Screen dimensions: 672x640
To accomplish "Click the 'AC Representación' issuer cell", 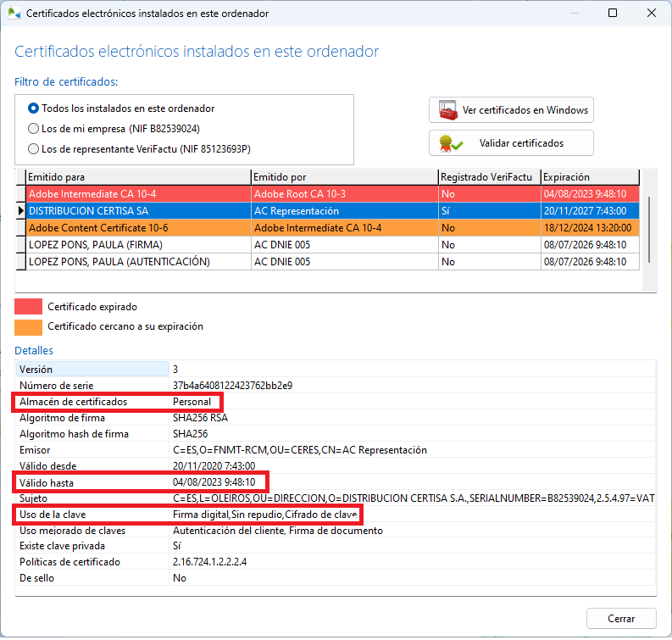I will [x=345, y=211].
